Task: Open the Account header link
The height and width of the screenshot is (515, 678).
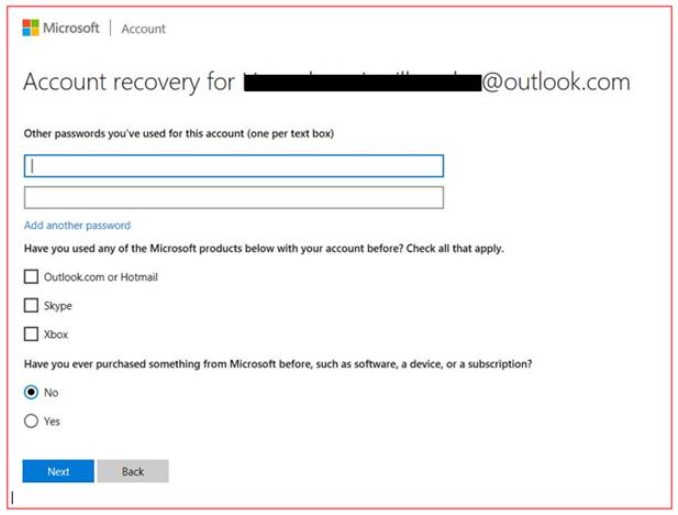Action: click(x=143, y=29)
